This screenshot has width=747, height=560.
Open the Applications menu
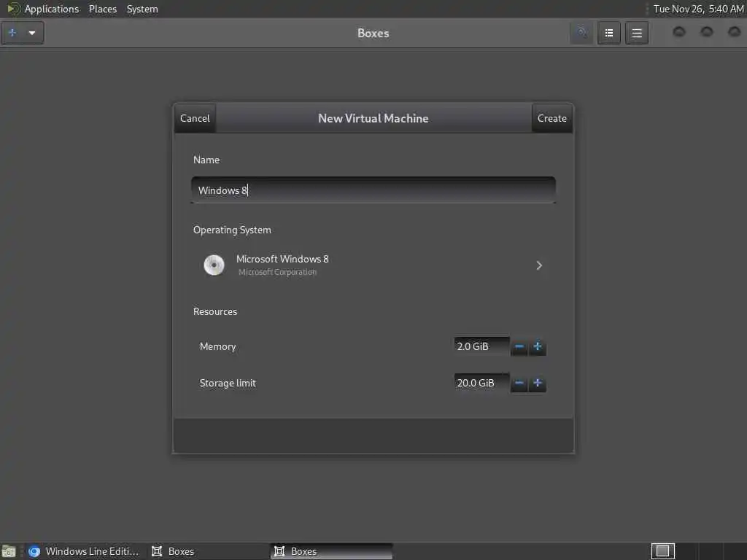(x=52, y=9)
